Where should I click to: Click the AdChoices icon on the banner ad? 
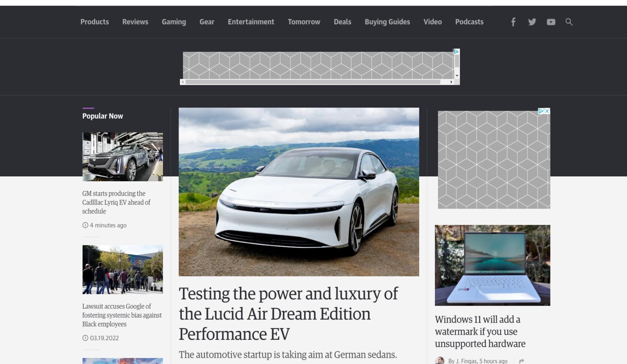456,52
